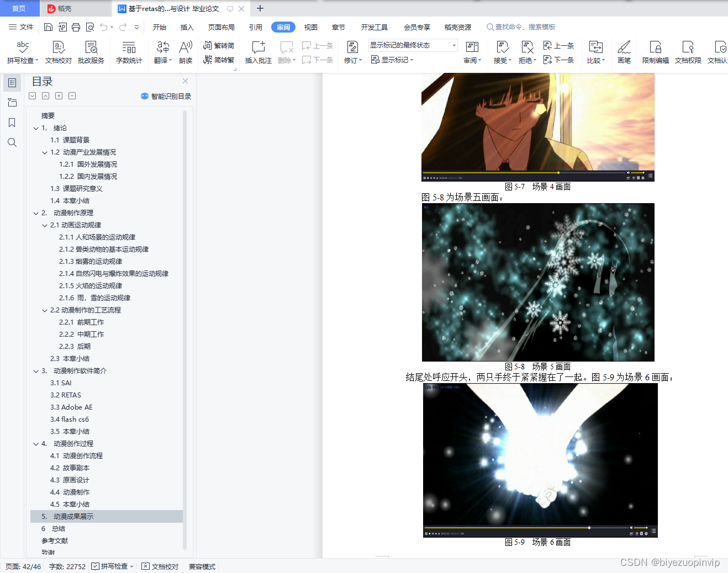The height and width of the screenshot is (573, 728).
Task: Click the undo arrow icon
Action: (104, 27)
